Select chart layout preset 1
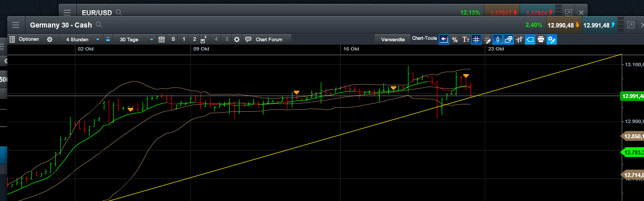Viewport: 644px width, 201px height. 184,39
